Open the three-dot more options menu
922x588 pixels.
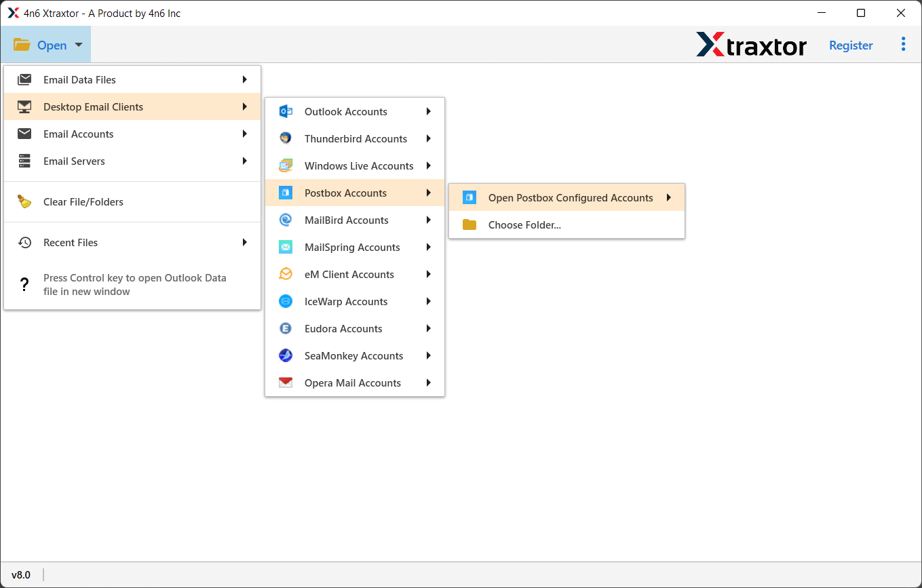(903, 44)
